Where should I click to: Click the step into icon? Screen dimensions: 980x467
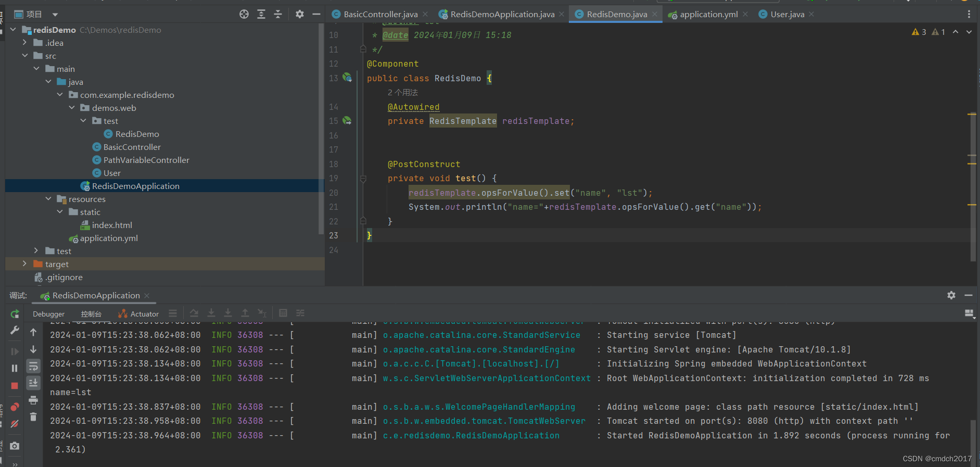click(211, 313)
